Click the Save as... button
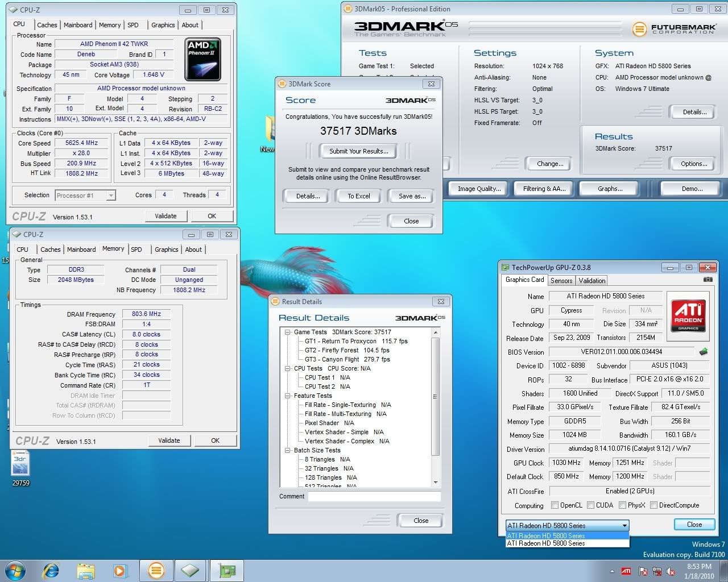 (x=412, y=196)
